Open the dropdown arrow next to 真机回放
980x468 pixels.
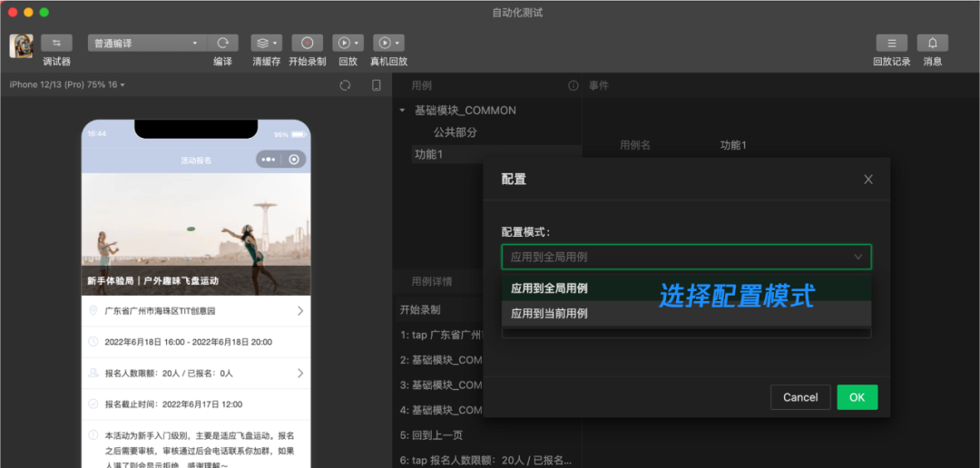pos(397,44)
